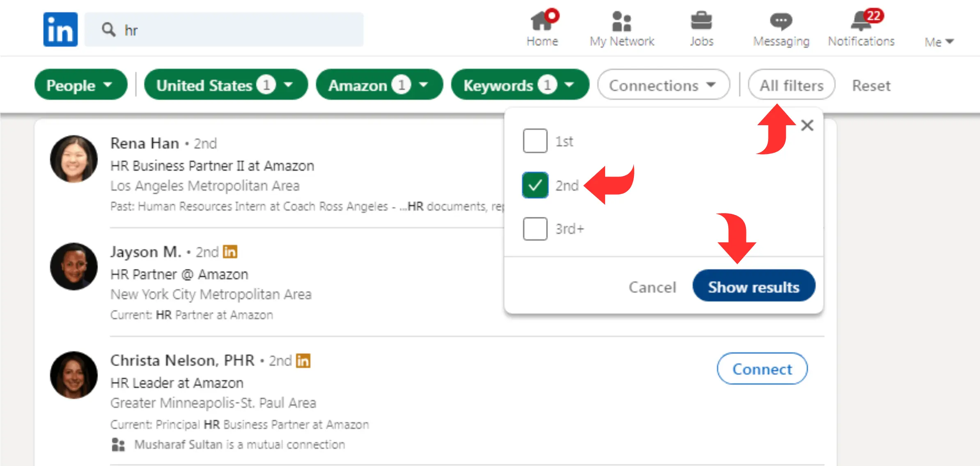Screen dimensions: 980x466
Task: Click the Home label in navigation
Action: point(542,41)
